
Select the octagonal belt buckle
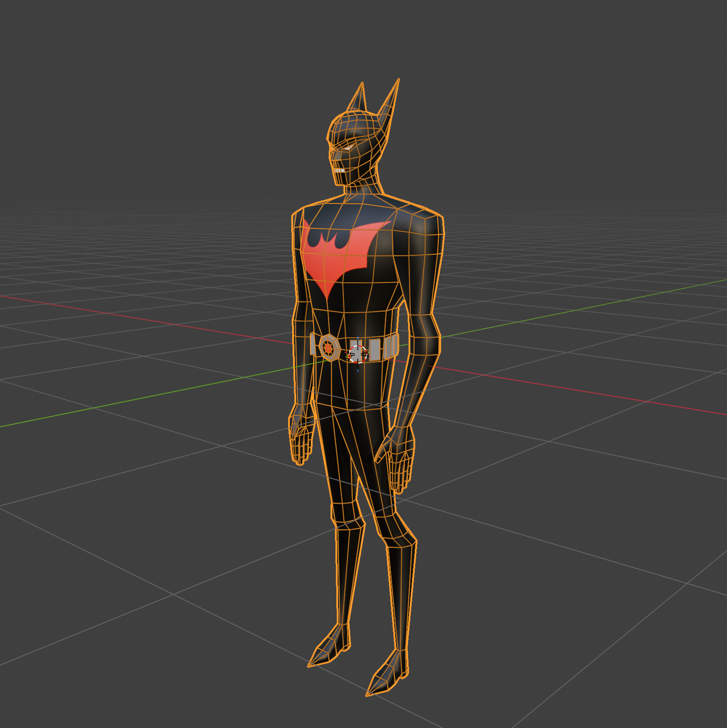pyautogui.click(x=329, y=347)
